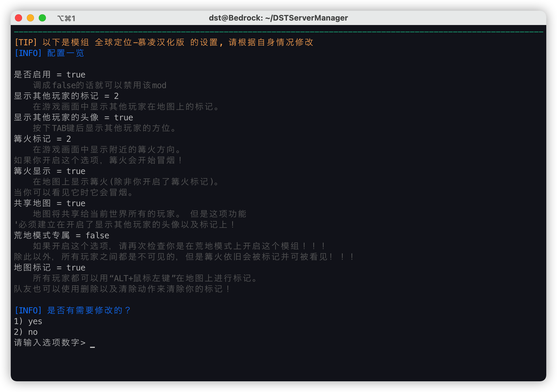Viewport: 557px width, 392px height.
Task: Click the red close window button
Action: coord(18,18)
